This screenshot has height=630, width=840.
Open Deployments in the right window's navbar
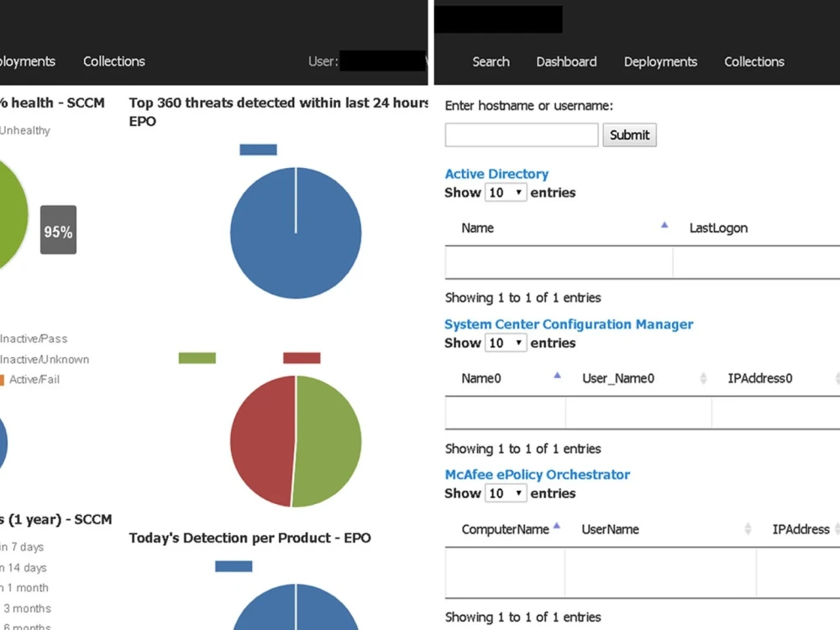660,61
